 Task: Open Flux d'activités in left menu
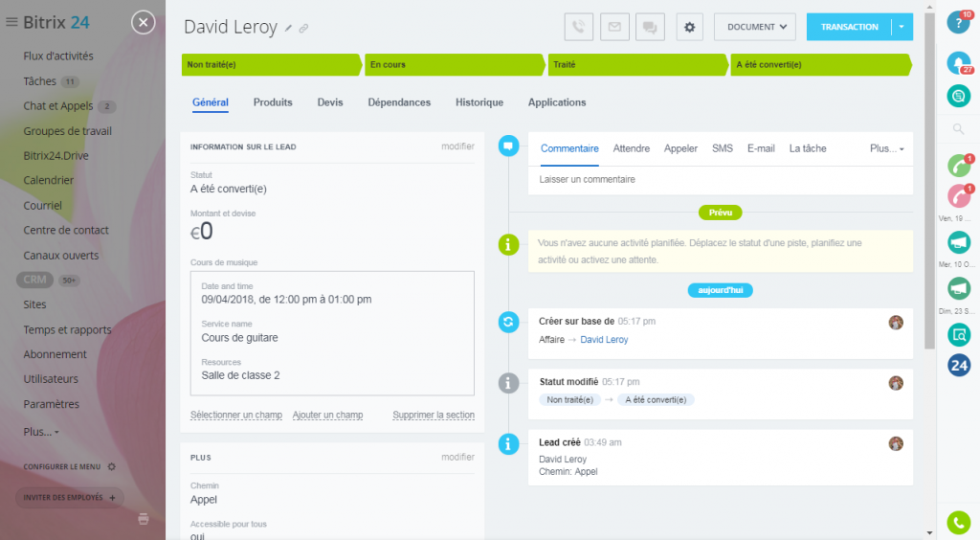pos(58,56)
